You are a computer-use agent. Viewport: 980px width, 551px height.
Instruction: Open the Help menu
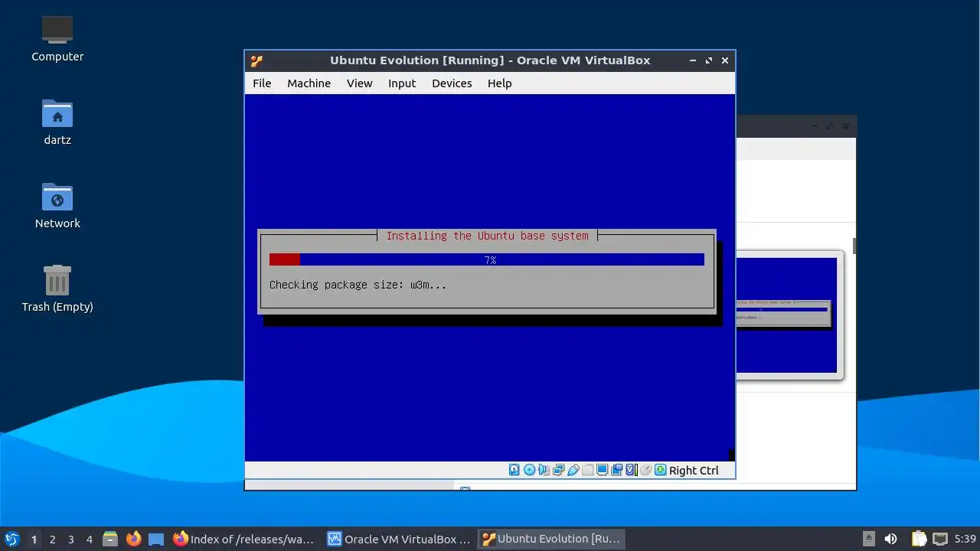[499, 83]
